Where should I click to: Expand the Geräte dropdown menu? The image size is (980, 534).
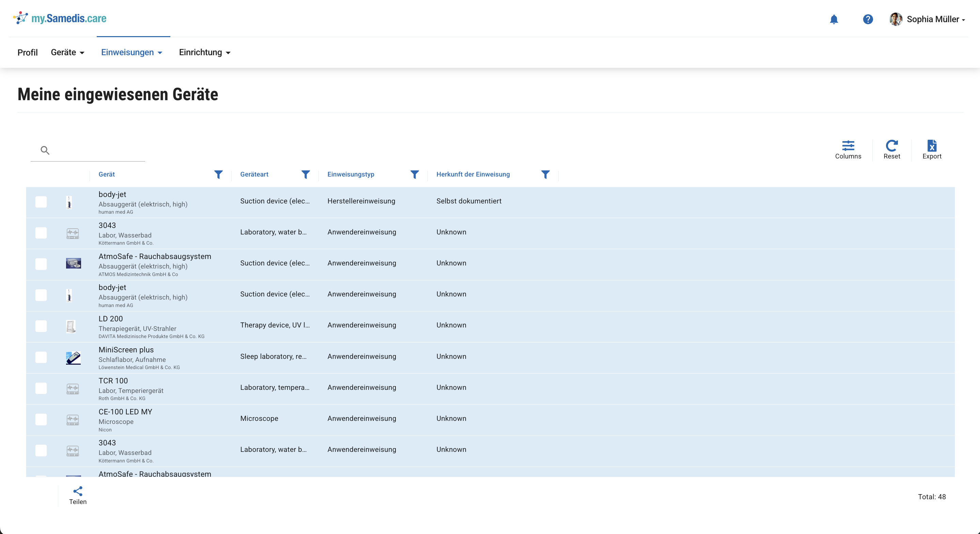tap(68, 52)
